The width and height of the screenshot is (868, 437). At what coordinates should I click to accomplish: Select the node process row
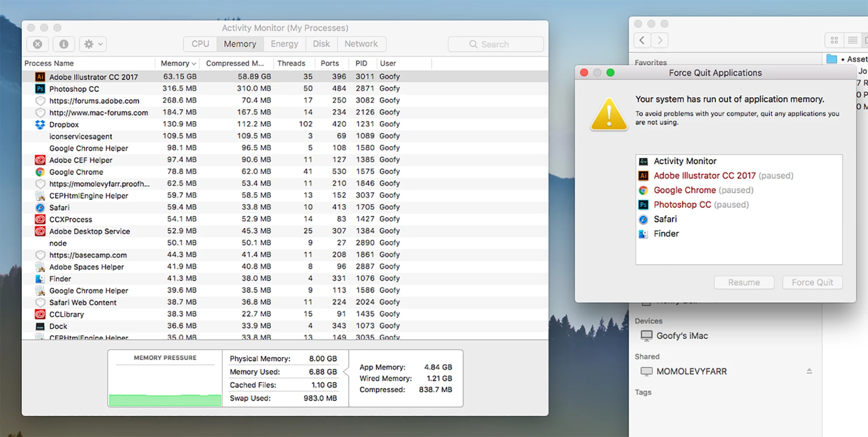[285, 243]
